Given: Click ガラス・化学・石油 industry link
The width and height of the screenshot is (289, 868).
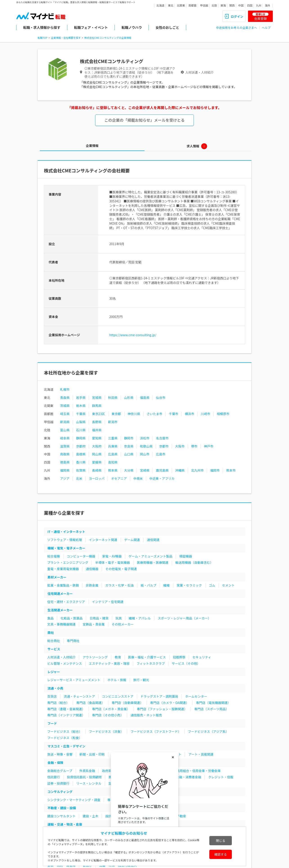Looking at the screenshot, I should (120, 585).
